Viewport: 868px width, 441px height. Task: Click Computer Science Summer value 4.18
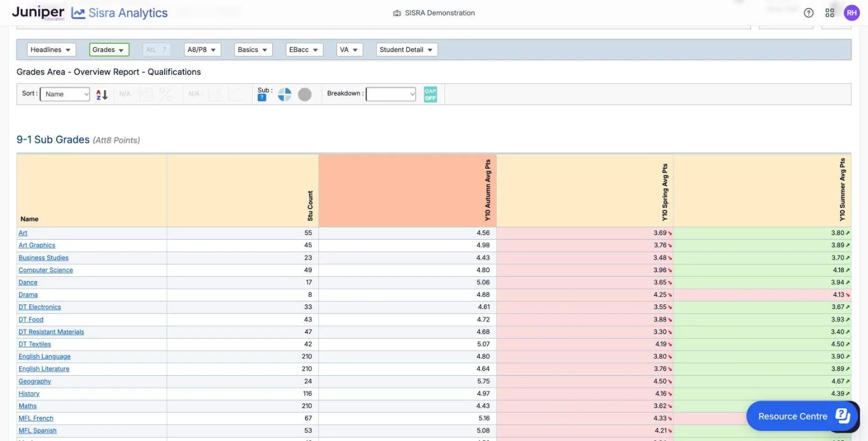pyautogui.click(x=838, y=270)
